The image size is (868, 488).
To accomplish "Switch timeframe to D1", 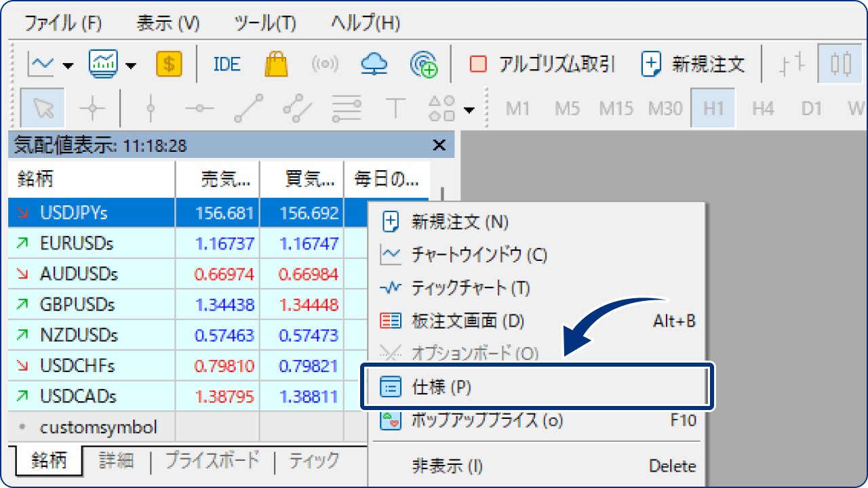I will 812,108.
